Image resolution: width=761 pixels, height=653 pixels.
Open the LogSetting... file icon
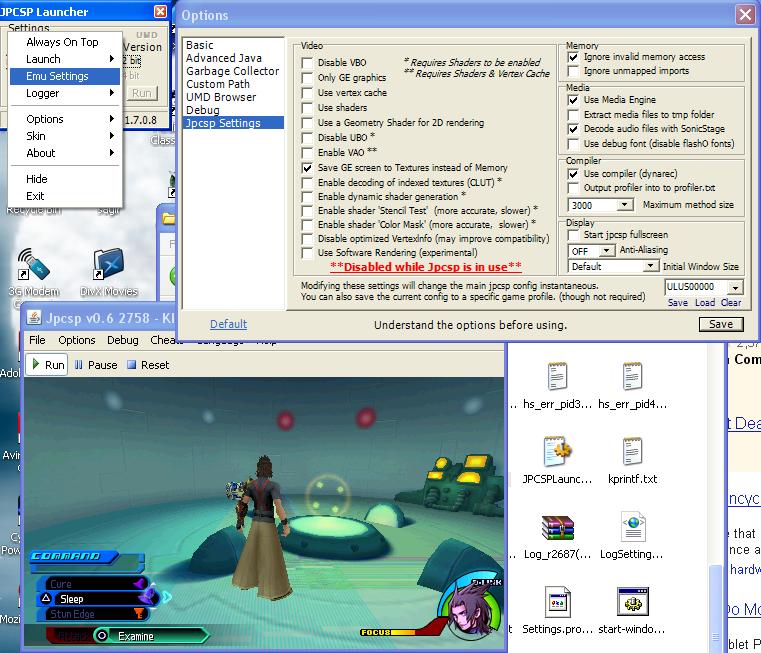pyautogui.click(x=633, y=526)
